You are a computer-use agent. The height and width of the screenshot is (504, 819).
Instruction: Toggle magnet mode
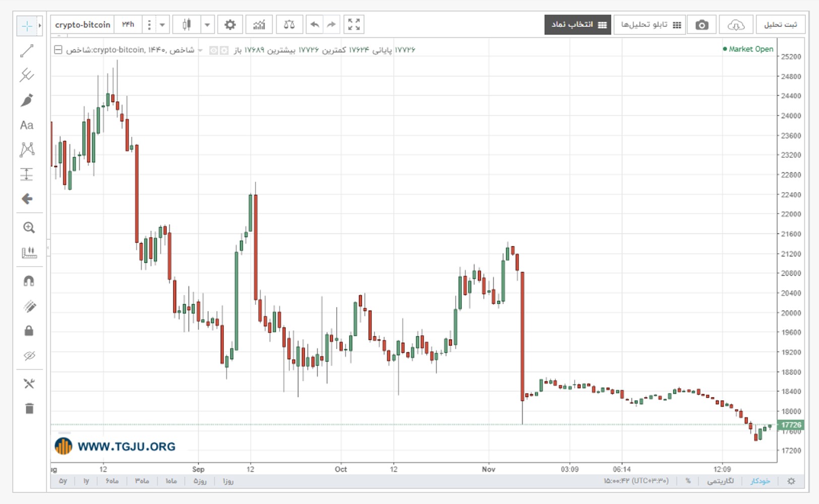click(29, 281)
